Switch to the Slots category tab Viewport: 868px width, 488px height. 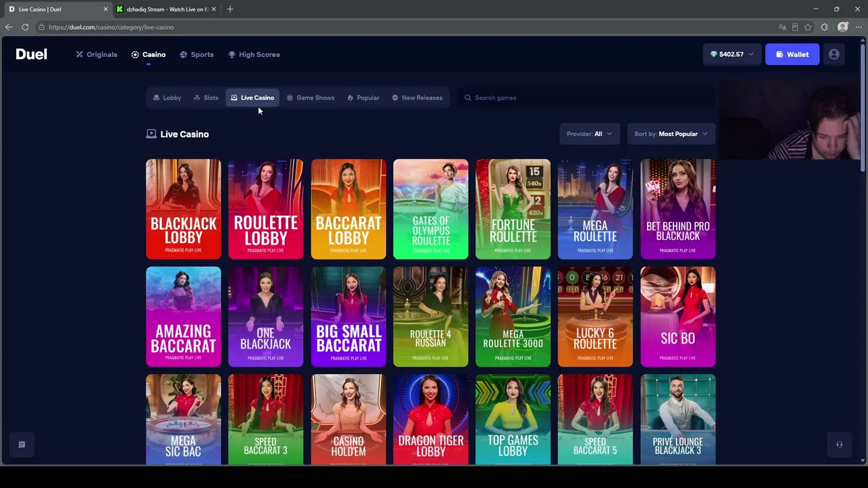206,98
